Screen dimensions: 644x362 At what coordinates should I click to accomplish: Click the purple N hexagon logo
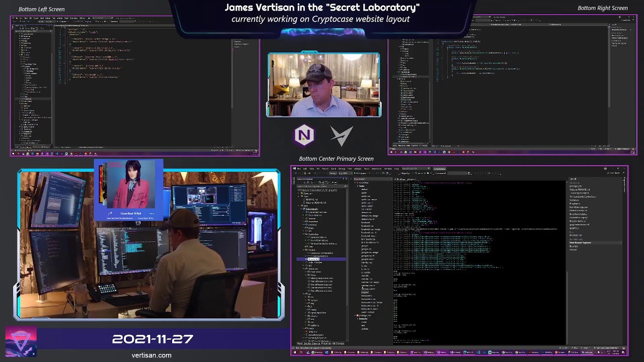coord(304,135)
